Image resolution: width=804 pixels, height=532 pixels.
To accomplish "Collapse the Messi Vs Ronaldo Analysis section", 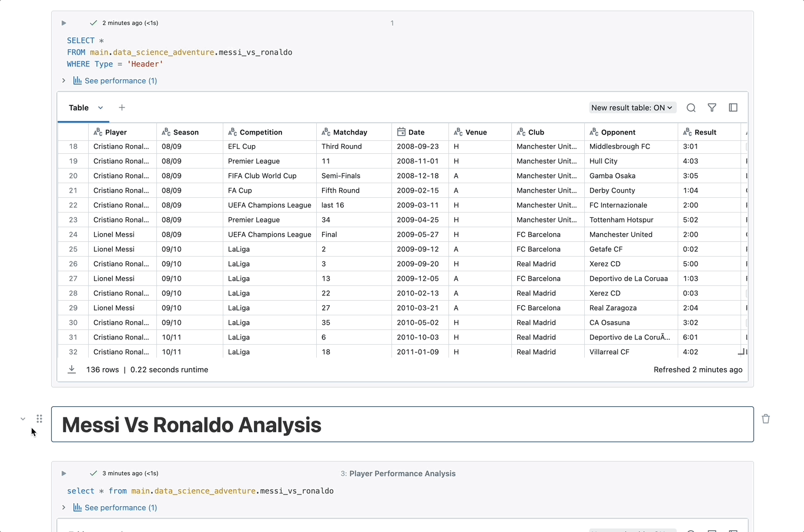I will [23, 419].
